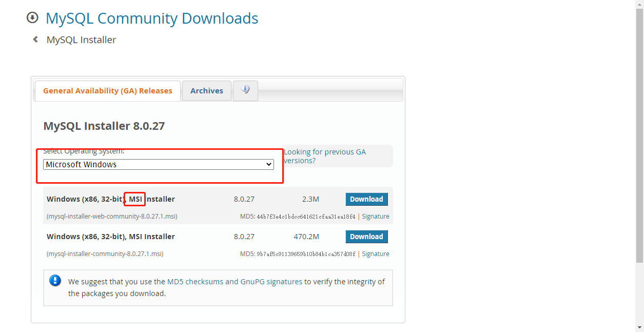Open Signature link for web-community installer
This screenshot has width=644, height=332.
(376, 217)
